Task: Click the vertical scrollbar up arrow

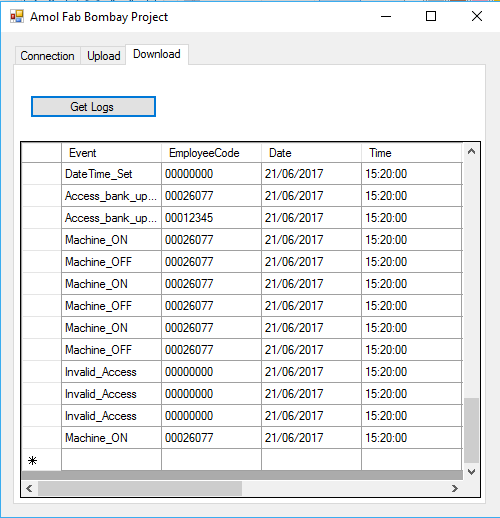Action: pyautogui.click(x=471, y=151)
